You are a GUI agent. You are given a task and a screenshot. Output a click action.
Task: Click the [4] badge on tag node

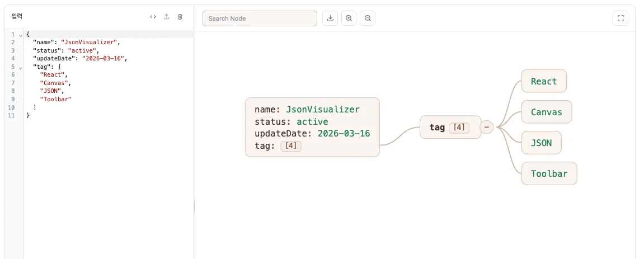pos(459,128)
